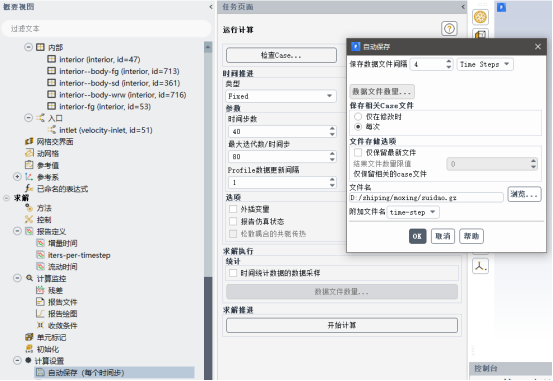Click 计算监控 monitors magnifier icon
Screen dimensions: 553x381
click(x=30, y=278)
